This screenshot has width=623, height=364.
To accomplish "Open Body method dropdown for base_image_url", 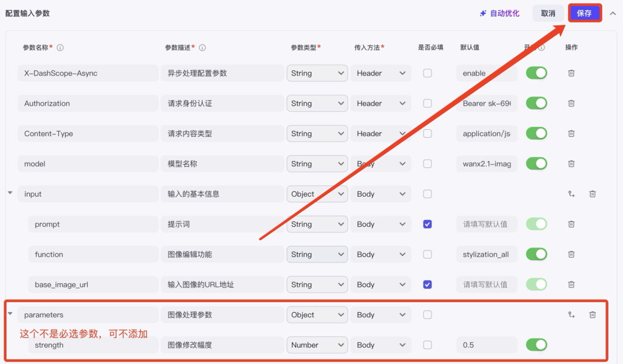I will click(x=381, y=284).
